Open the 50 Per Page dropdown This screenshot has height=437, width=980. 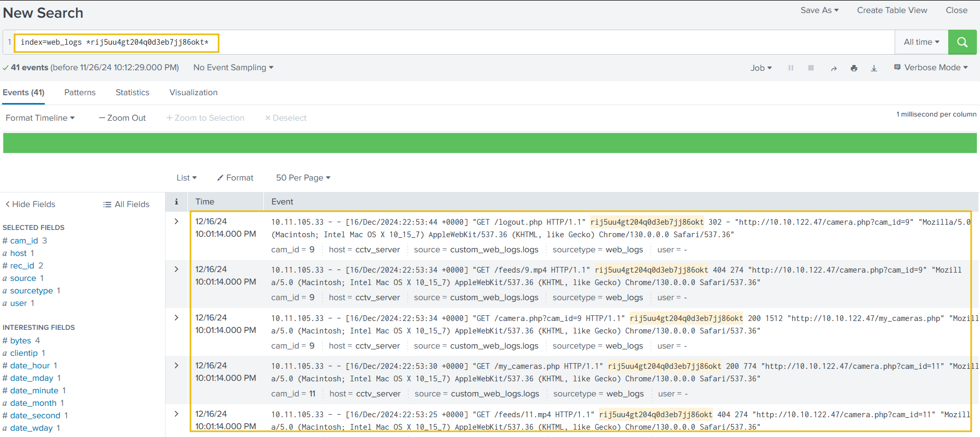pos(303,178)
